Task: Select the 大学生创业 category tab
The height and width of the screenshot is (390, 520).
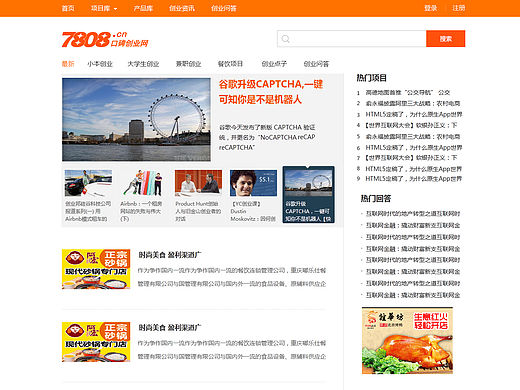Action: click(x=143, y=64)
